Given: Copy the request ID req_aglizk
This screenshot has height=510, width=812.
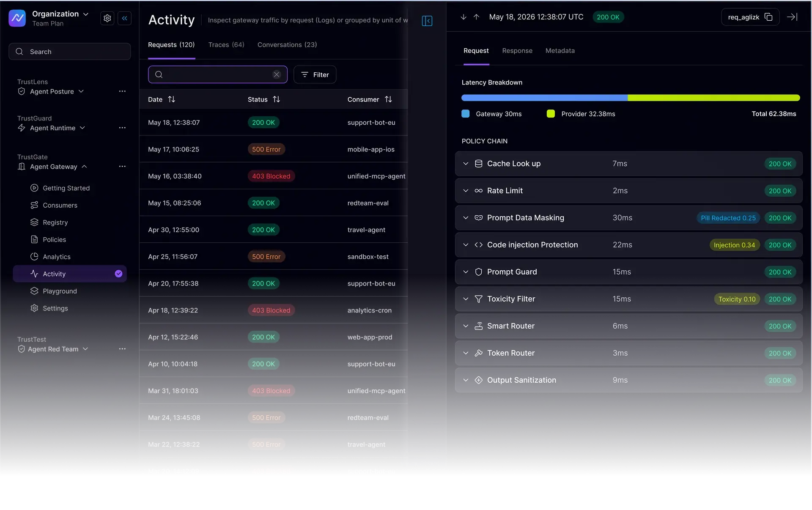Looking at the screenshot, I should pos(768,17).
